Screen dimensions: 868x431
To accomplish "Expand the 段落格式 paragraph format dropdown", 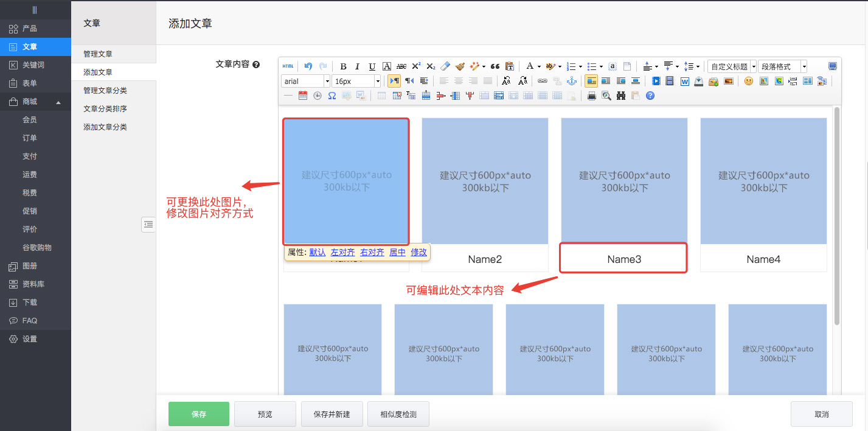I will click(804, 66).
